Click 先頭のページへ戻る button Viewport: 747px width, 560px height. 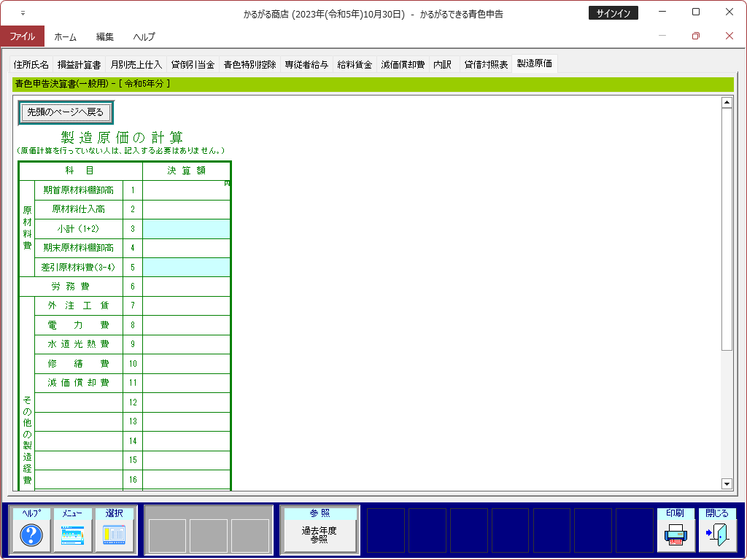click(x=66, y=112)
